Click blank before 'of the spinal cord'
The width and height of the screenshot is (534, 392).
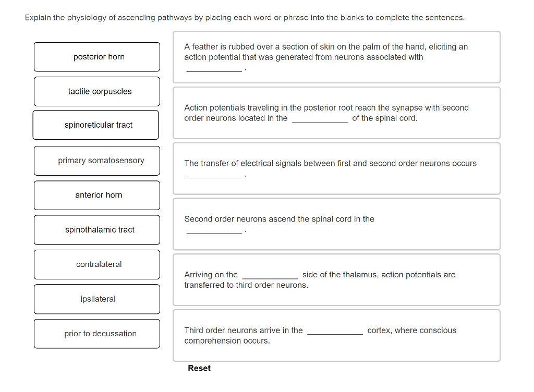tap(320, 119)
